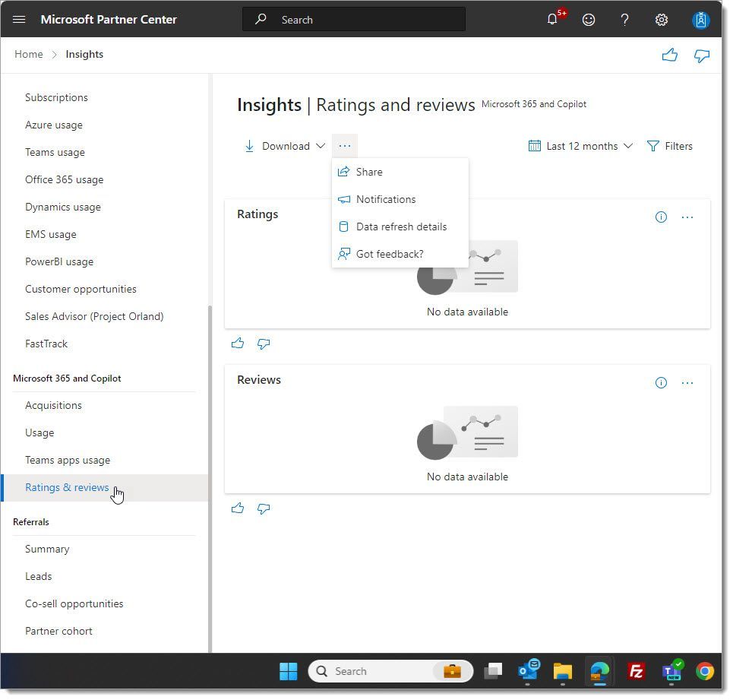This screenshot has height=700, width=733.
Task: Click the page thumbs-up icon near breadcrumb
Action: (x=670, y=55)
